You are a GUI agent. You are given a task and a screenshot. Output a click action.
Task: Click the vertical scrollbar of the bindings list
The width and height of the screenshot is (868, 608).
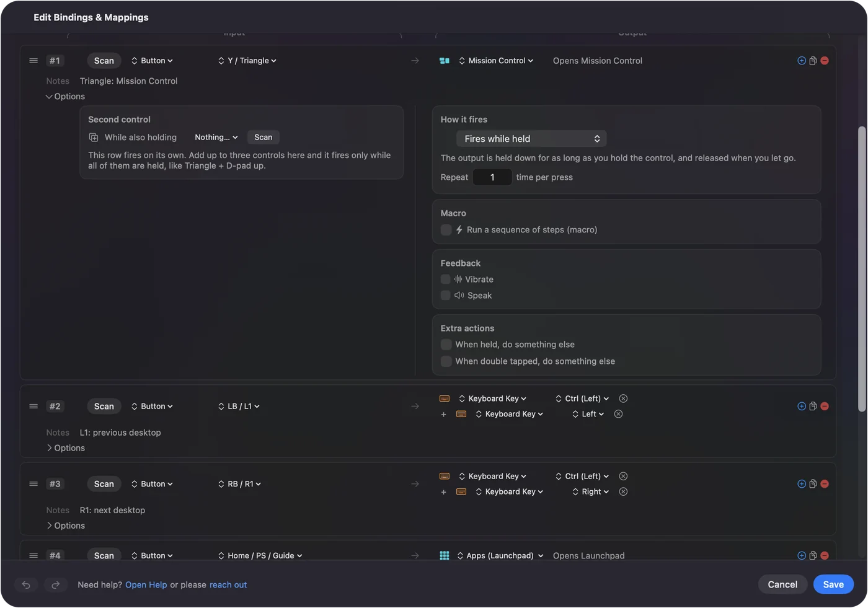861,268
